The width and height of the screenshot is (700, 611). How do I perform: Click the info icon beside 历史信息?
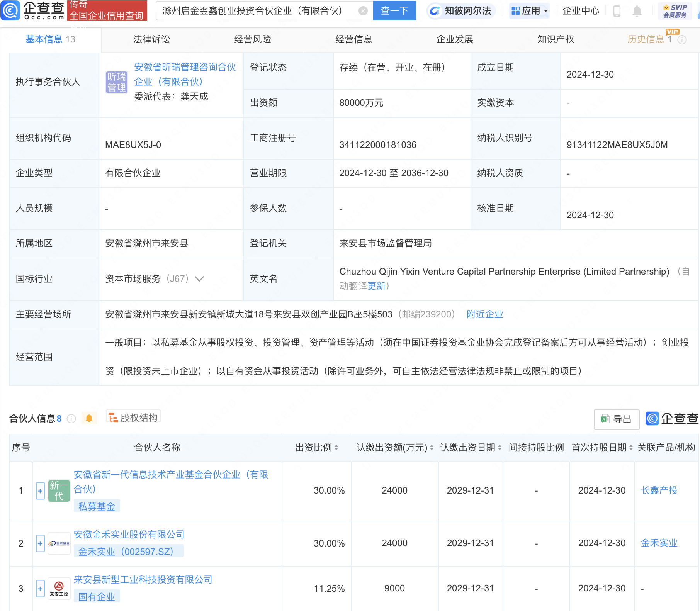tap(682, 40)
